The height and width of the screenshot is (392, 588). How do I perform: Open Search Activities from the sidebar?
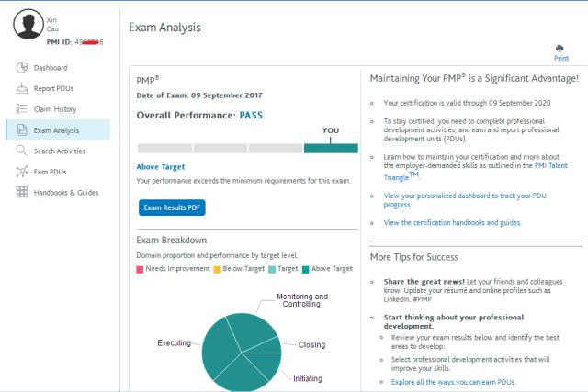(x=59, y=151)
